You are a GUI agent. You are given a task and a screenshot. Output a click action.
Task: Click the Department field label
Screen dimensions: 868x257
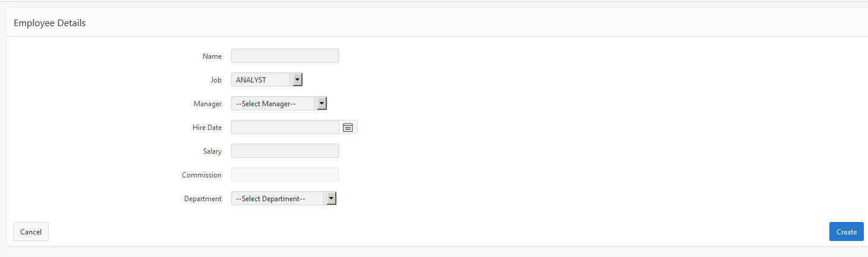(x=203, y=199)
